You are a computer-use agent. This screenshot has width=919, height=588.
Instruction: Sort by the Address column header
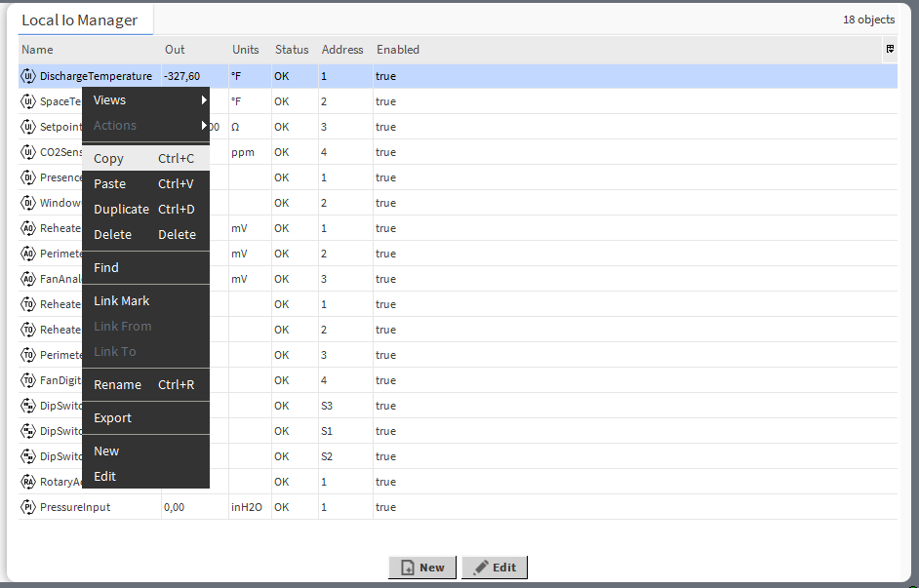coord(342,50)
